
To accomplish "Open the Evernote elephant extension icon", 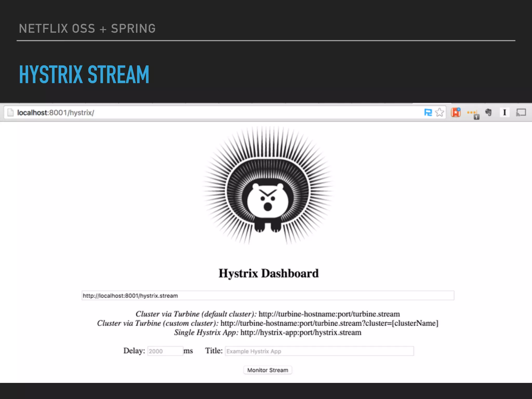I will (x=488, y=112).
